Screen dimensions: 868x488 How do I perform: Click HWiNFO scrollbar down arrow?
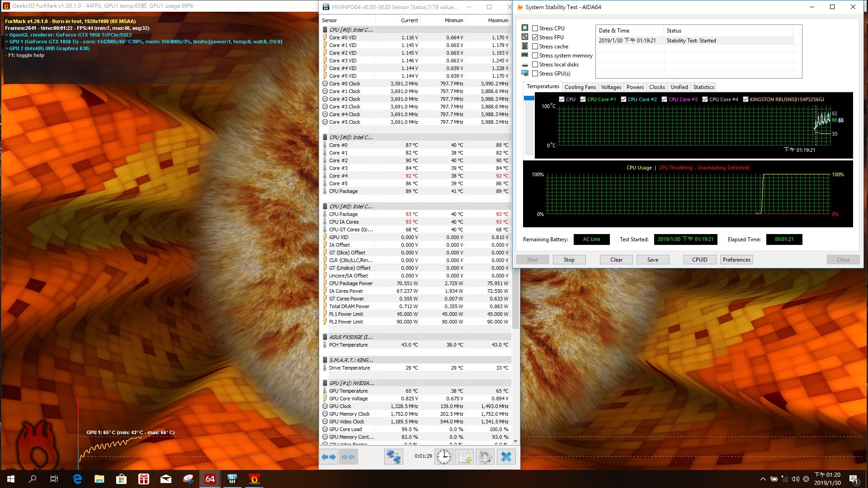(x=515, y=441)
